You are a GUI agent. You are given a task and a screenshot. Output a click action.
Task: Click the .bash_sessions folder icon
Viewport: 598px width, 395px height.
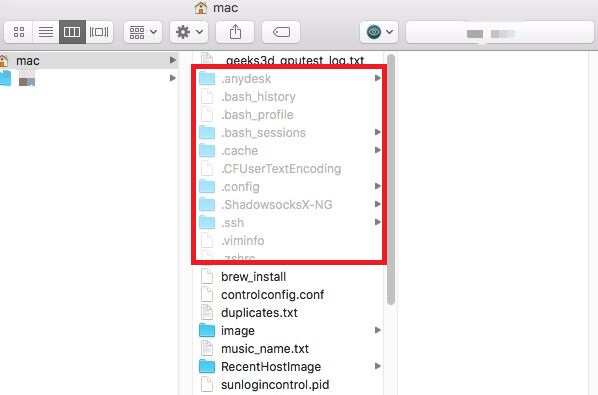207,132
